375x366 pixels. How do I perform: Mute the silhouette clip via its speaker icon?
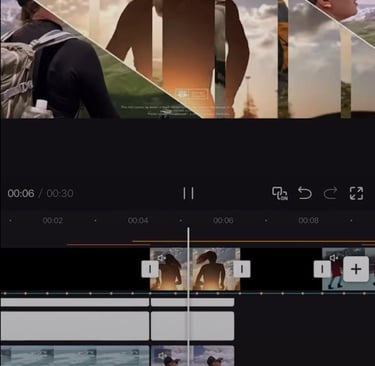162,258
